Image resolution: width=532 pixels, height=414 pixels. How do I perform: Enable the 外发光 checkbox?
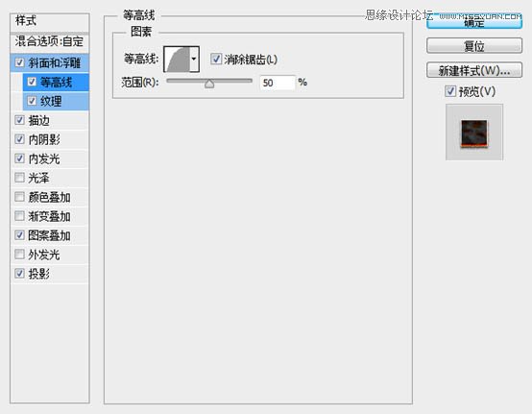[x=19, y=255]
